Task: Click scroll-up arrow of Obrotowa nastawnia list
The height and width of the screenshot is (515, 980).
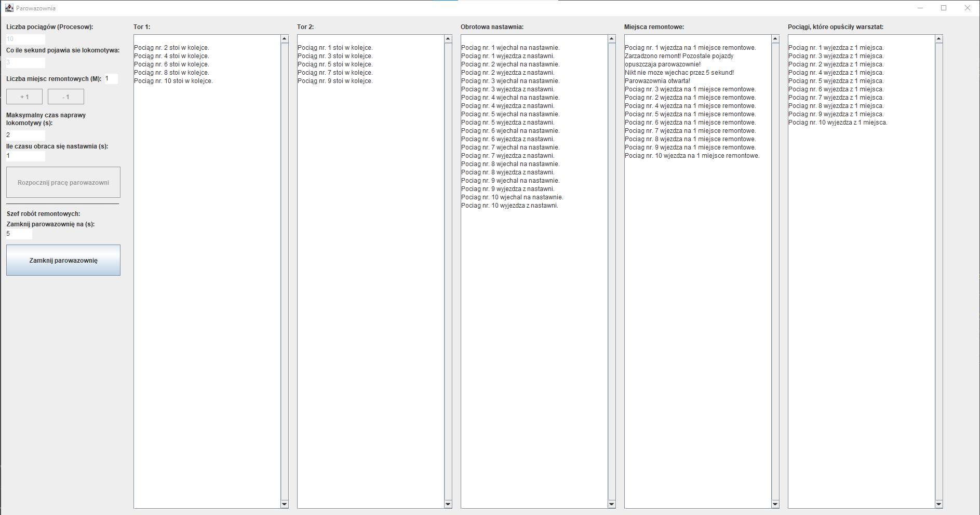Action: coord(612,39)
